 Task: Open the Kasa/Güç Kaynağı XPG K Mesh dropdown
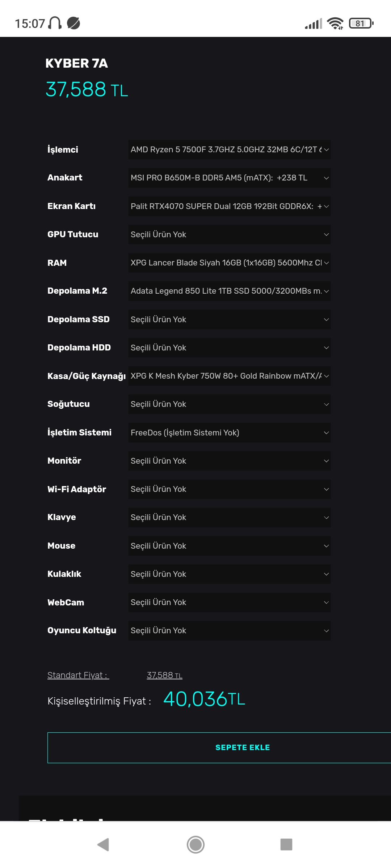[x=230, y=376]
